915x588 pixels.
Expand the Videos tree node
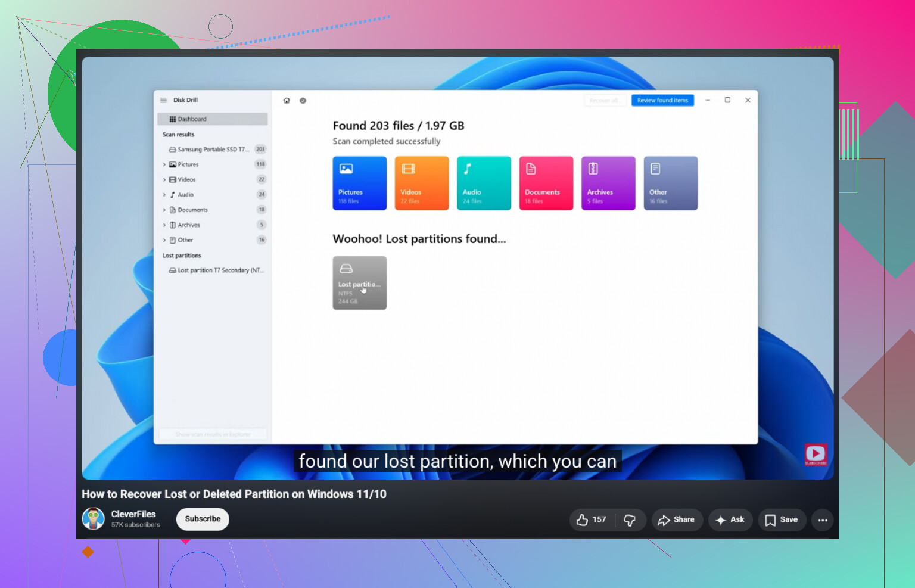(164, 179)
